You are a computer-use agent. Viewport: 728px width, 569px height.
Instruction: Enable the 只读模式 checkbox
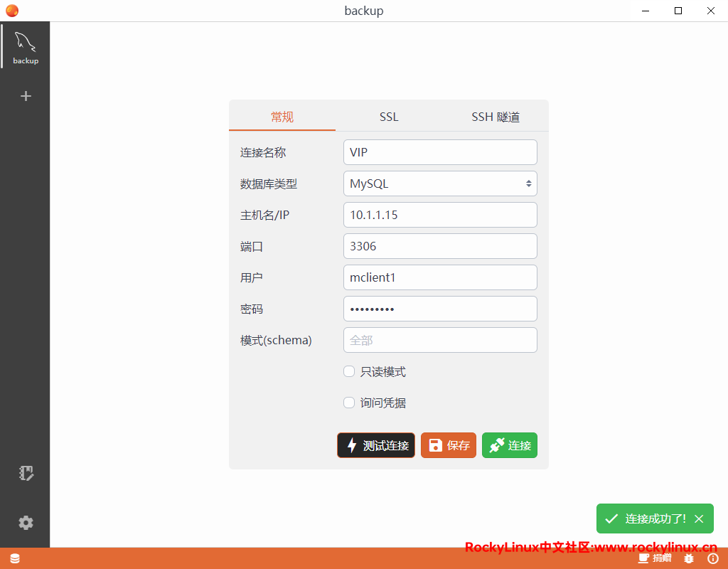(349, 371)
